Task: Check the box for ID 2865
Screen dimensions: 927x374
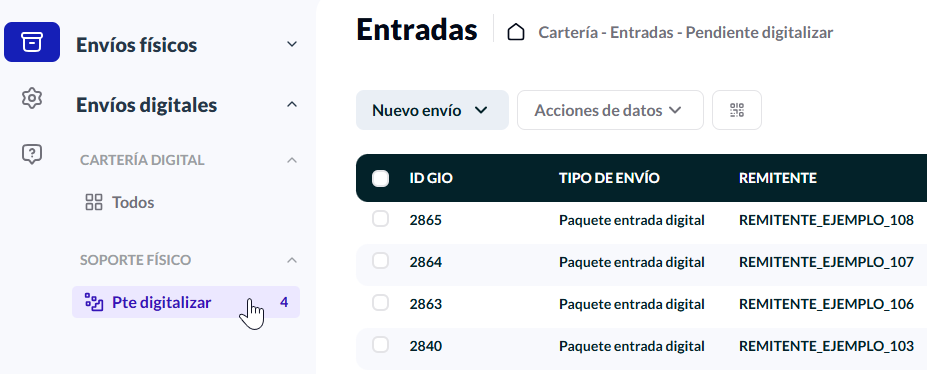Action: click(x=380, y=219)
